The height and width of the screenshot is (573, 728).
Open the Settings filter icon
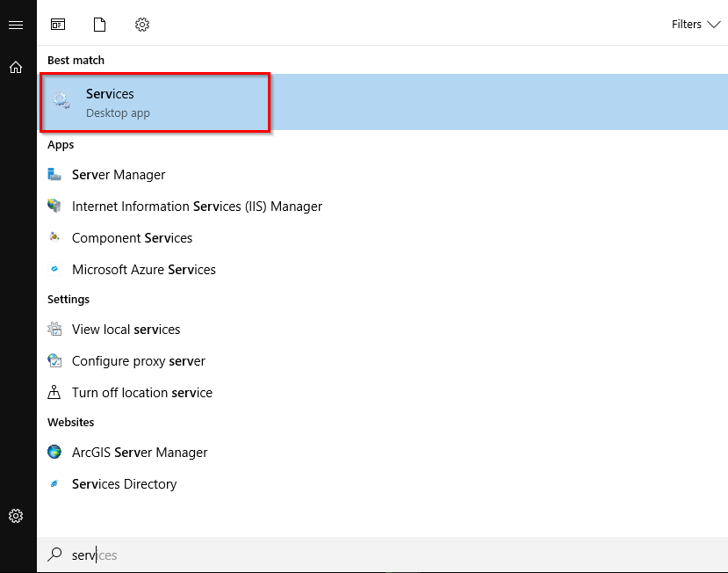[x=142, y=24]
